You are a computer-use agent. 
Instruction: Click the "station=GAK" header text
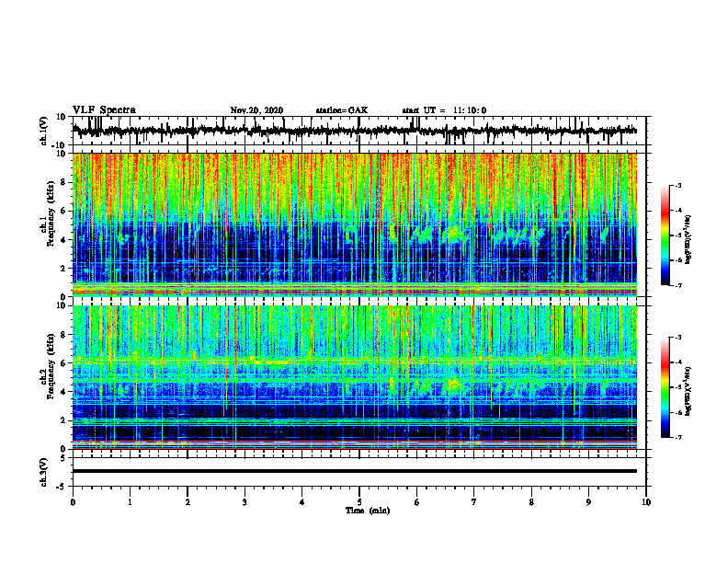pos(342,110)
